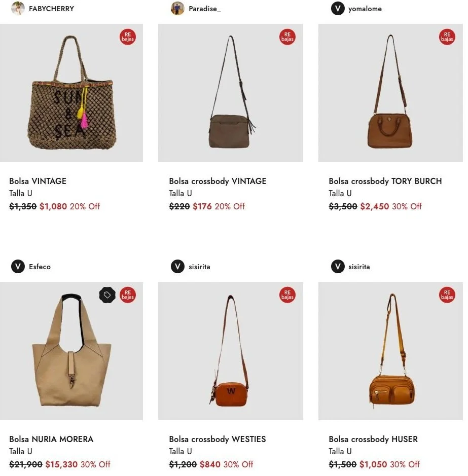Visit seller name Esfeco

click(x=40, y=267)
